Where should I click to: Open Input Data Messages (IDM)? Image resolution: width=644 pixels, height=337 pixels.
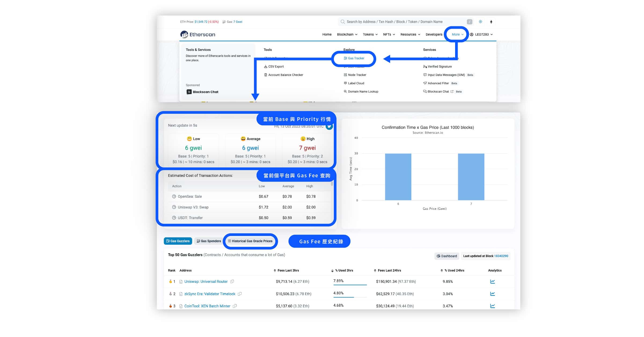coord(444,75)
